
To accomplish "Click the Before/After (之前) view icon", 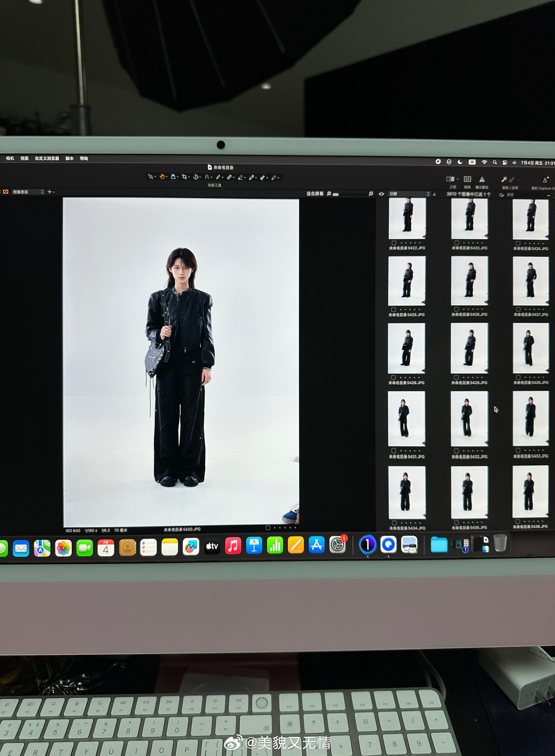I will coord(450,179).
